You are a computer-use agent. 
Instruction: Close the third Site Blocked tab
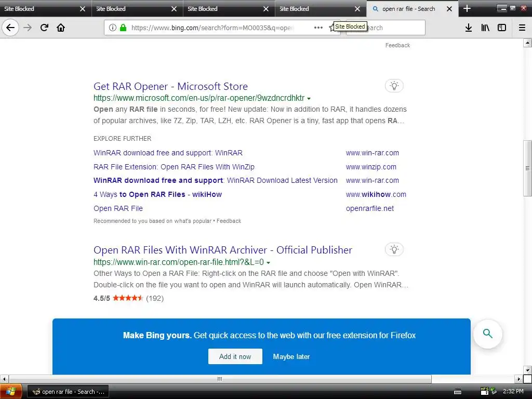pyautogui.click(x=266, y=9)
